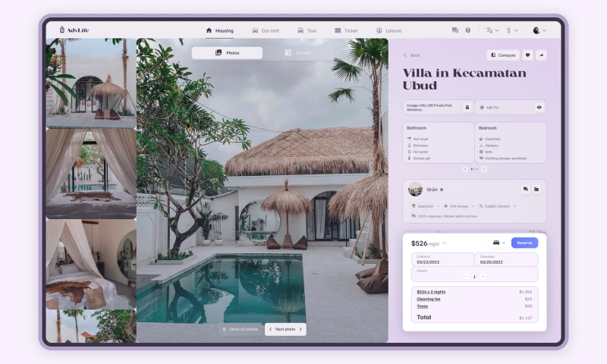607x364 pixels.
Task: Message the host via chat icon
Action: (525, 189)
